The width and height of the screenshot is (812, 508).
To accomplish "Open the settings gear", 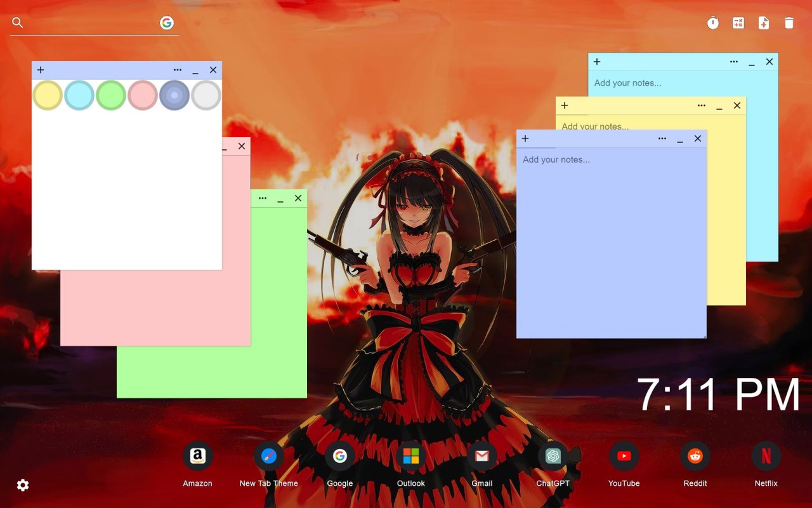I will coord(23,485).
